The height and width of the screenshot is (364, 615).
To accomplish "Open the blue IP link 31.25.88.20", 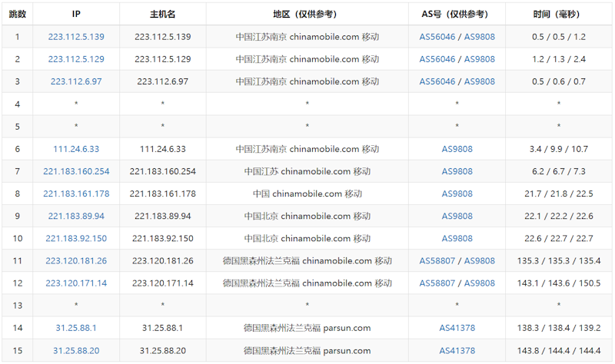I will [76, 350].
